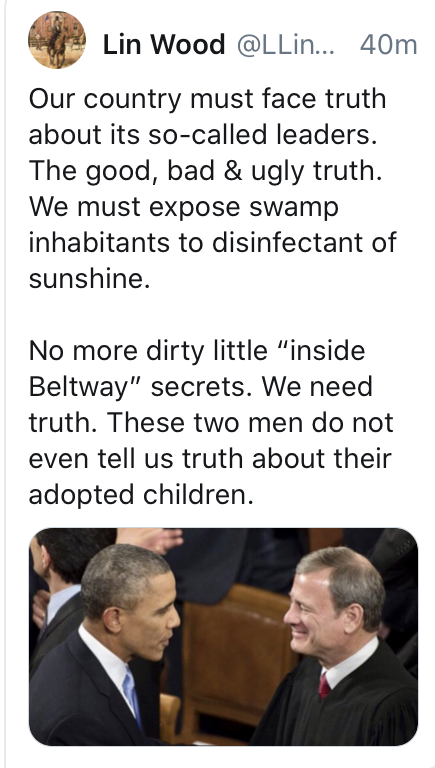Click the man in black robe in photo

[x=343, y=651]
